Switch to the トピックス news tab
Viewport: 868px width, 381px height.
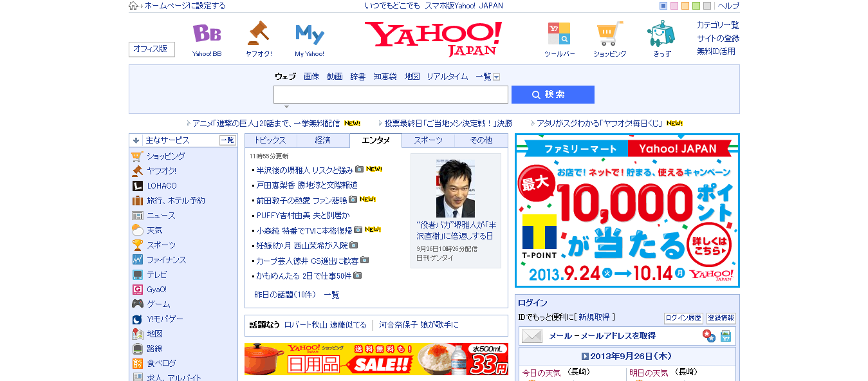(x=270, y=140)
